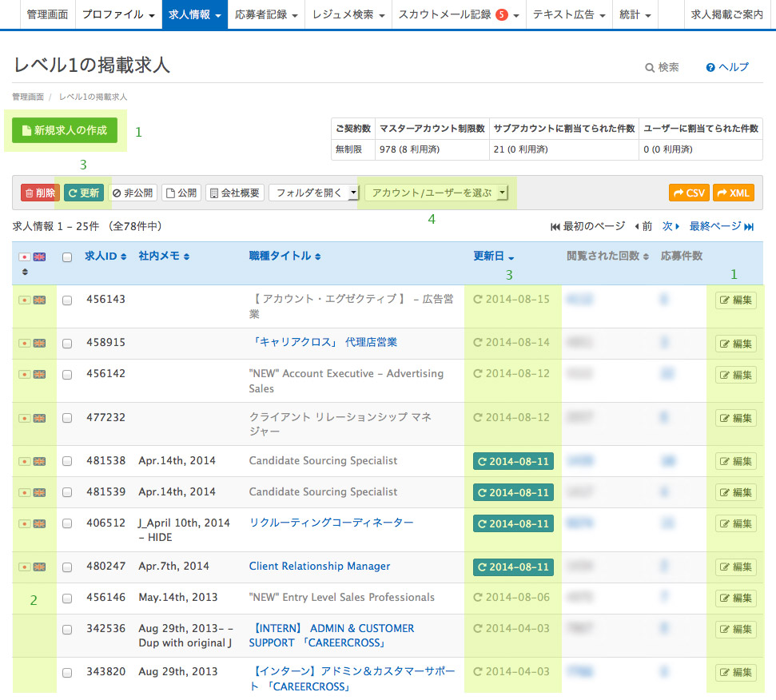Open the 「キャリアクロス」代理店営業 job link
The height and width of the screenshot is (700, 776).
(x=323, y=342)
